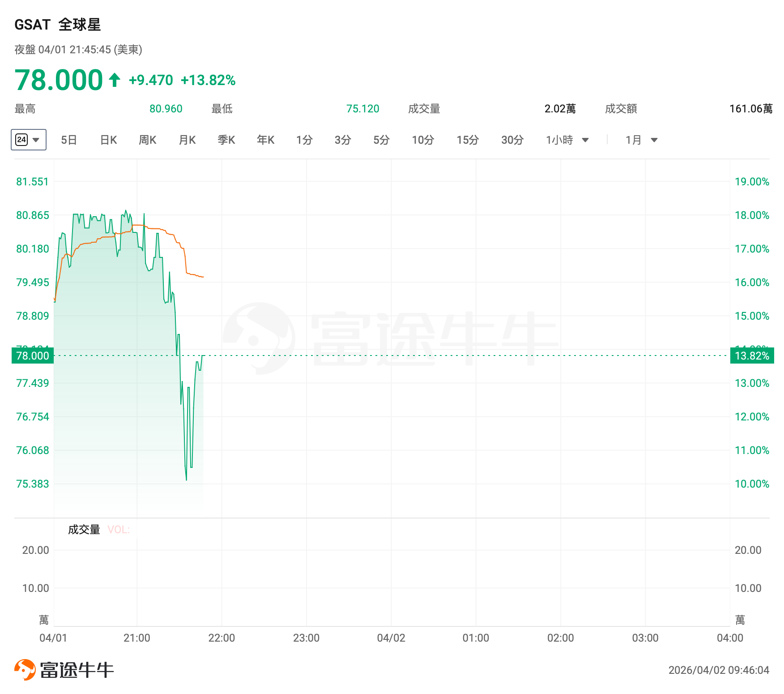
Task: Click the 78.000 current price label
Action: (x=33, y=356)
